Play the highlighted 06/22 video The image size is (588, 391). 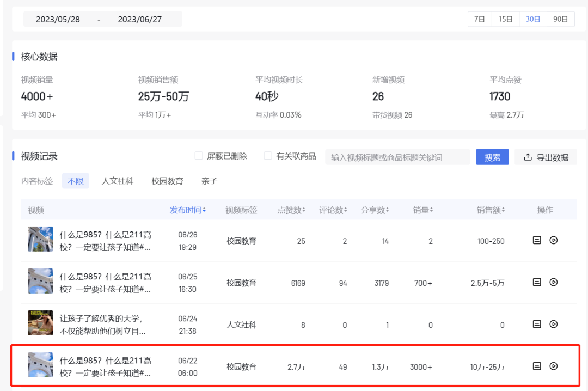(x=554, y=366)
